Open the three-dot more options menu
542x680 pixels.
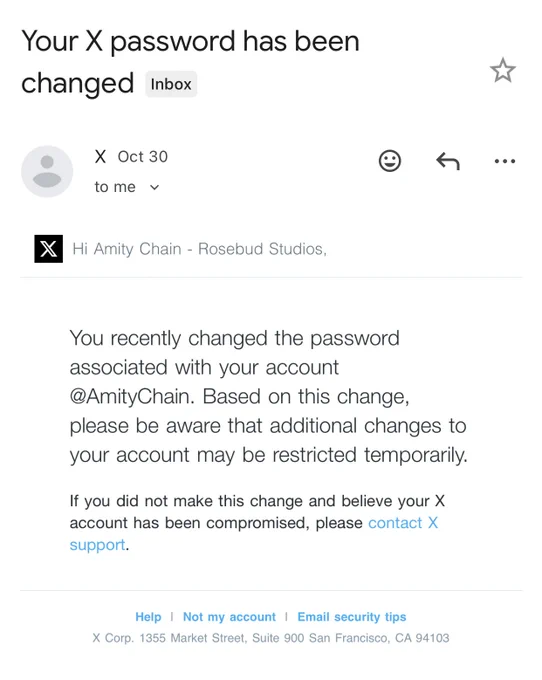tap(505, 161)
